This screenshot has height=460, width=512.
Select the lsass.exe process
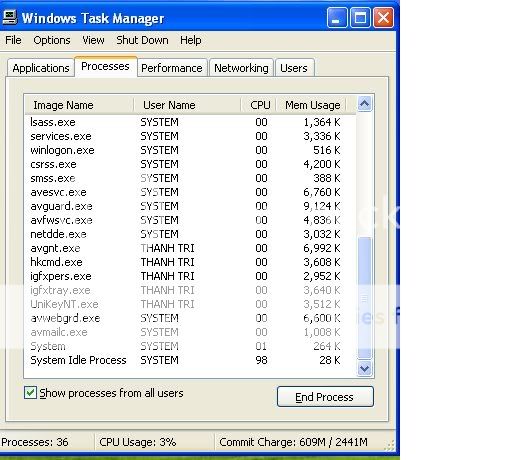(x=190, y=122)
